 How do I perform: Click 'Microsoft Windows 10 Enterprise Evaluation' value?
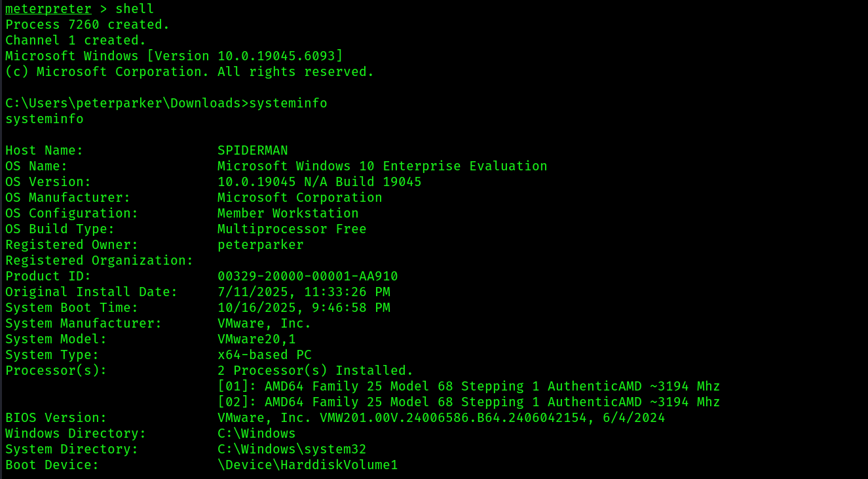tap(383, 166)
